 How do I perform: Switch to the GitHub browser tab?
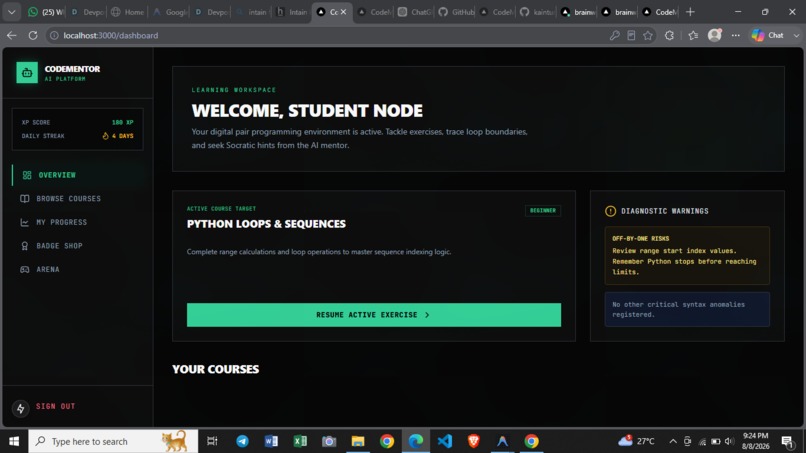click(x=456, y=12)
